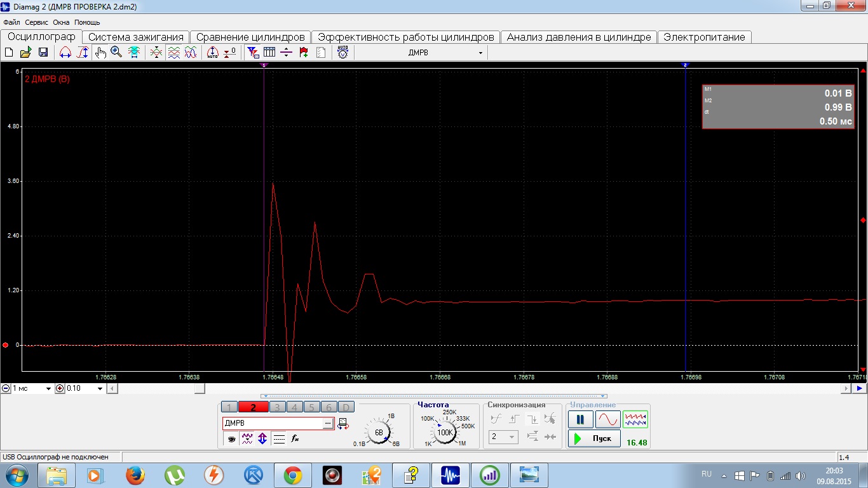The image size is (868, 488).
Task: Click the sensor swap icon beside channel name
Action: 343,423
